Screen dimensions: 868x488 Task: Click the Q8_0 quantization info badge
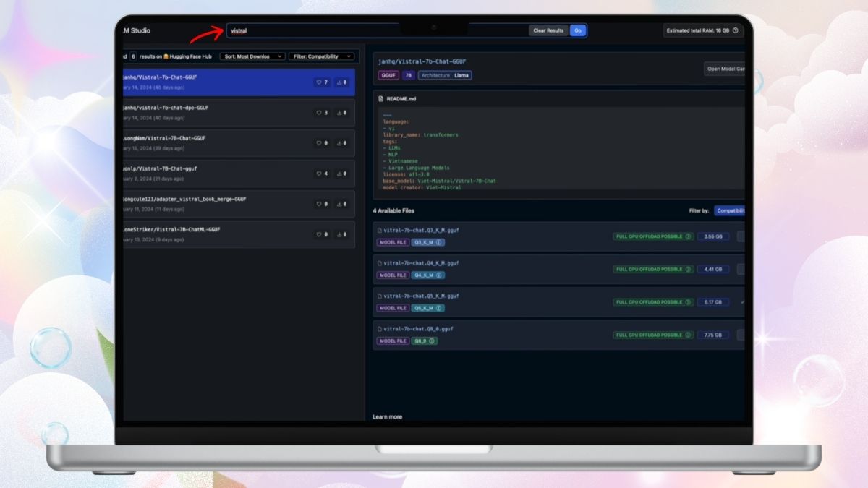pos(425,341)
